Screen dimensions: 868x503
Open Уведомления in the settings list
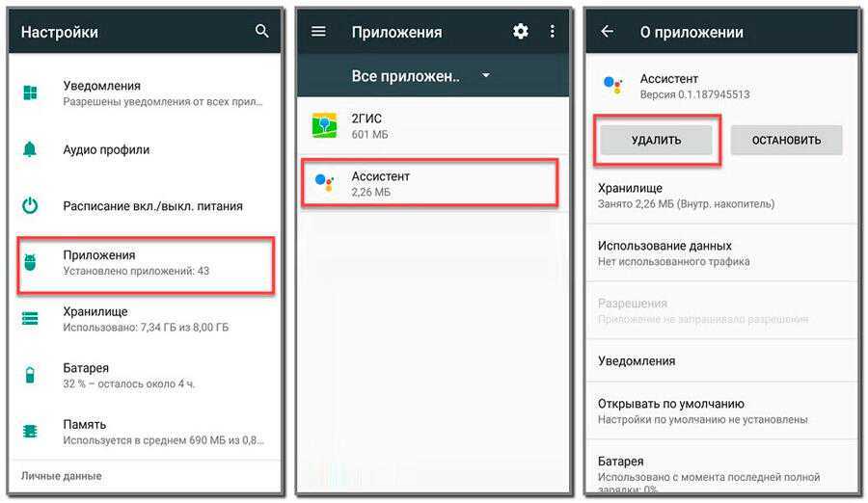145,93
